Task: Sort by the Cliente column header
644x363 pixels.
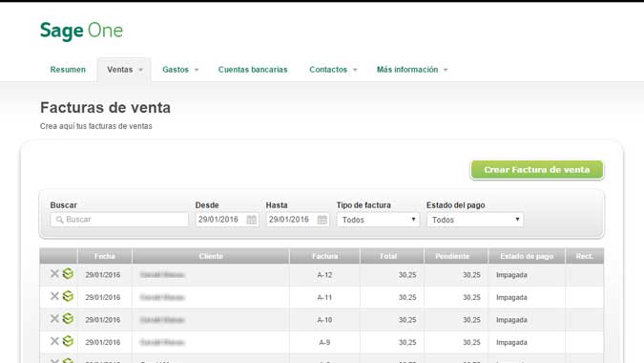Action: coord(211,256)
